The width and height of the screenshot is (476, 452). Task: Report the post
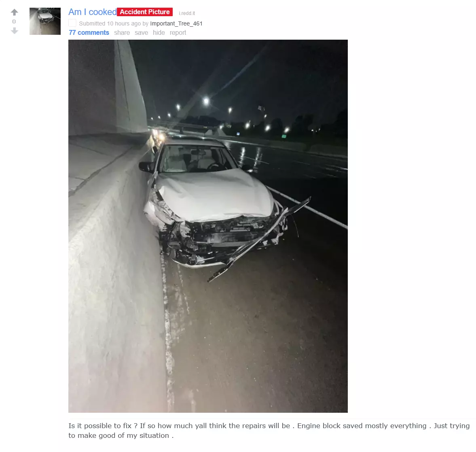(x=178, y=32)
